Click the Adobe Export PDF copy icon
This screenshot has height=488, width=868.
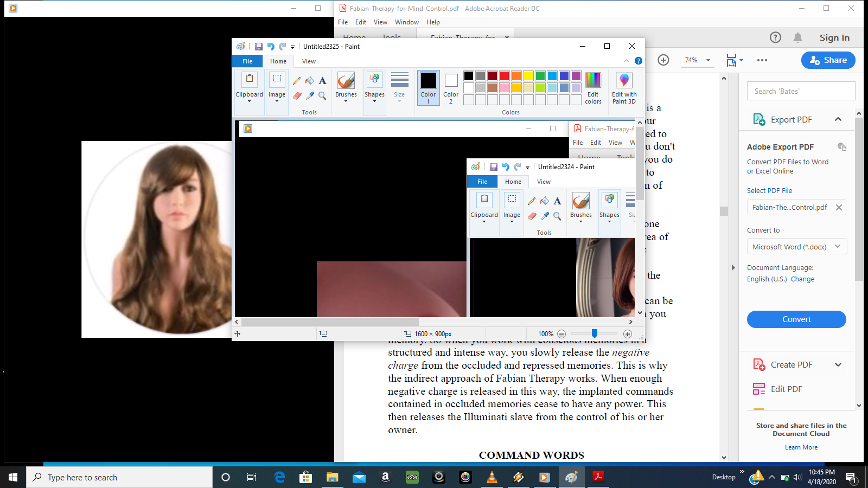(x=842, y=147)
